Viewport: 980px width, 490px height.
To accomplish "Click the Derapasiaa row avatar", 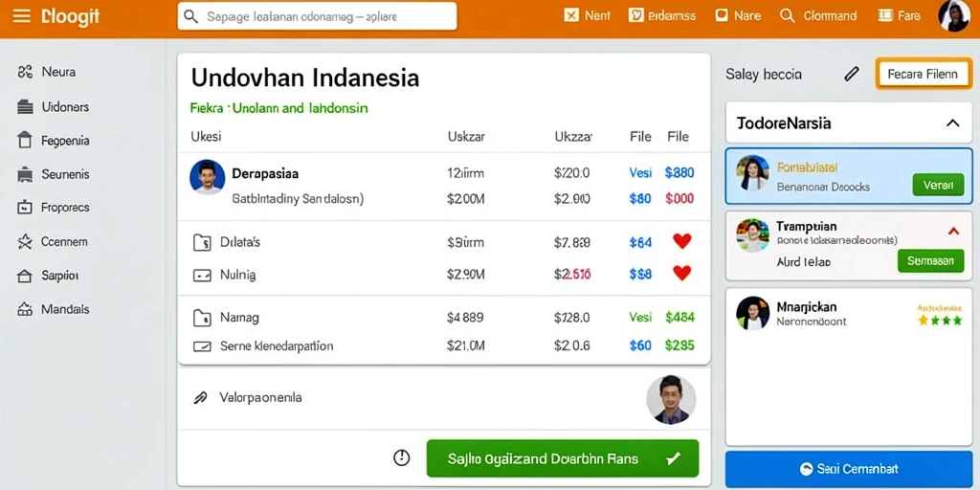I will pos(207,177).
